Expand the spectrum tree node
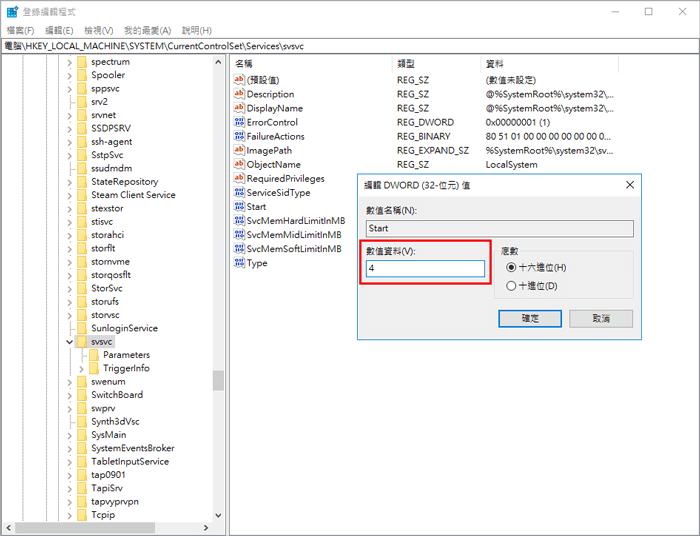This screenshot has width=700, height=536. point(69,62)
